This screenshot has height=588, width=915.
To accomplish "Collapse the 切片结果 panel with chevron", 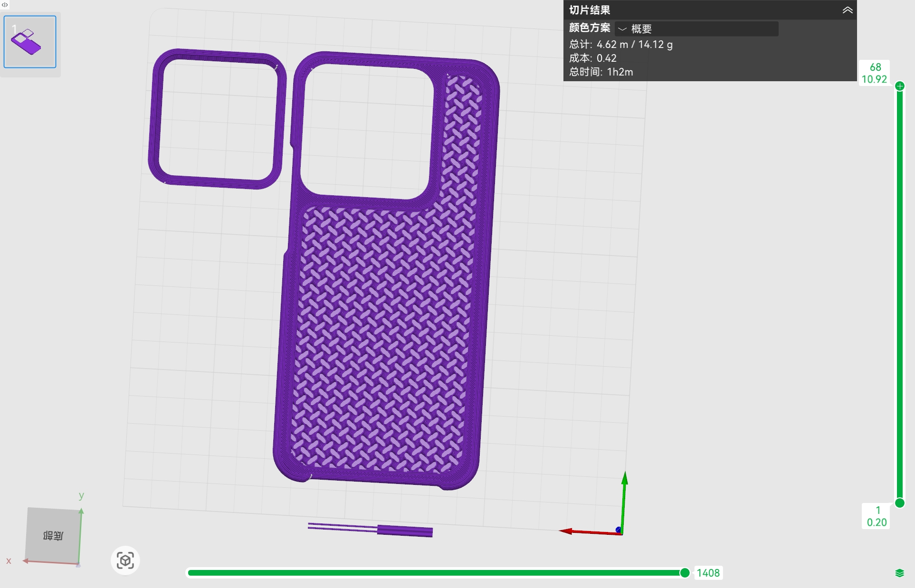I will coord(848,10).
